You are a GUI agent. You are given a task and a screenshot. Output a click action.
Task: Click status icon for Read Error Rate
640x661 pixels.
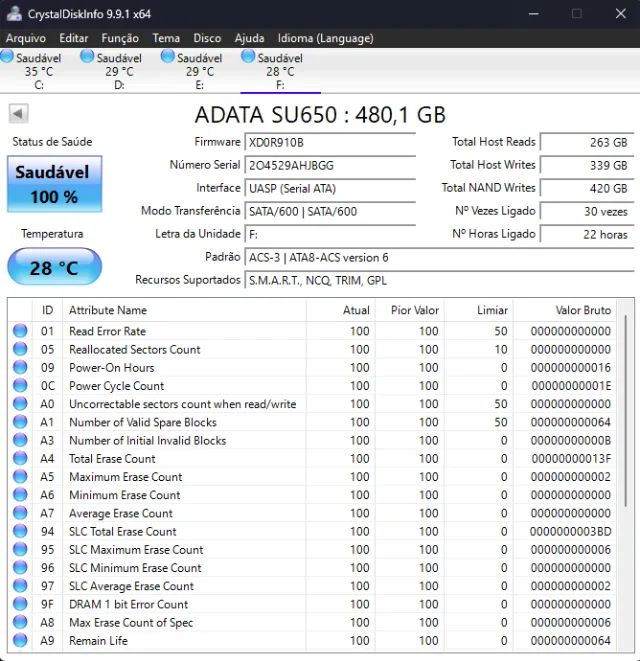click(20, 331)
